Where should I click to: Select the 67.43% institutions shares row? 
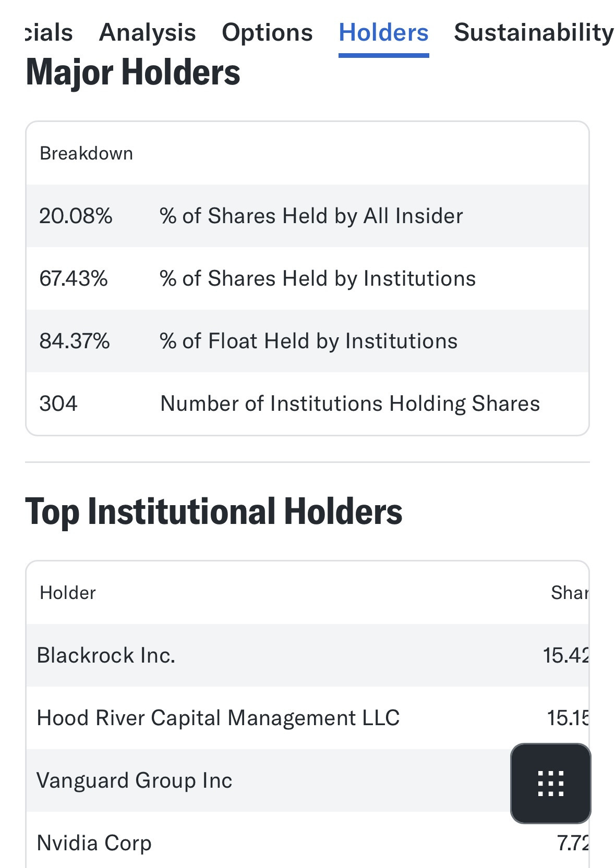pyautogui.click(x=308, y=278)
